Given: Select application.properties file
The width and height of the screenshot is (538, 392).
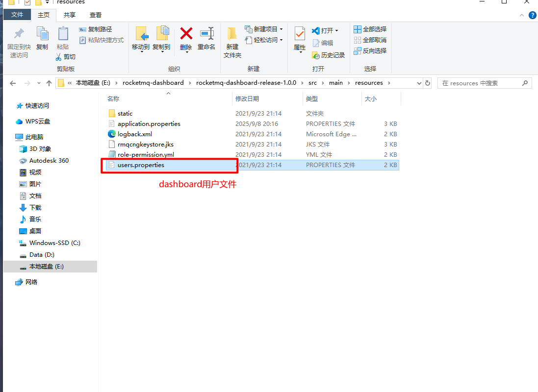Looking at the screenshot, I should pos(252,124).
